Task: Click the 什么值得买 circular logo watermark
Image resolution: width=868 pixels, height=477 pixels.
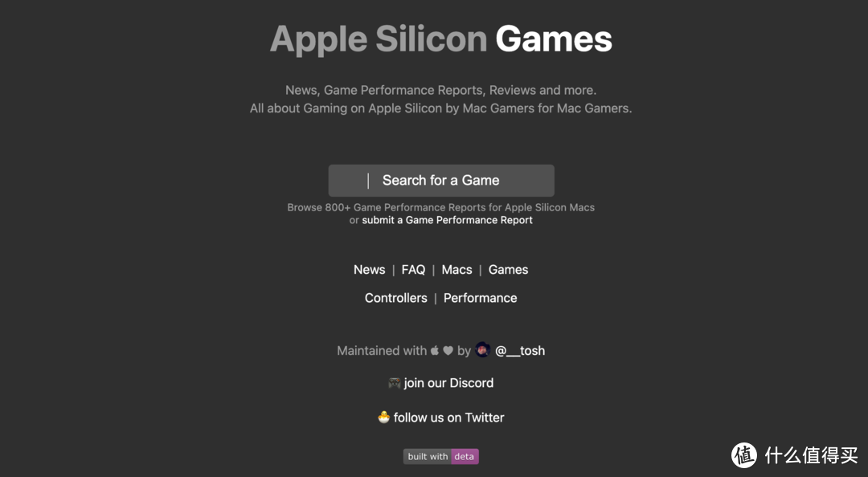Action: pos(743,456)
